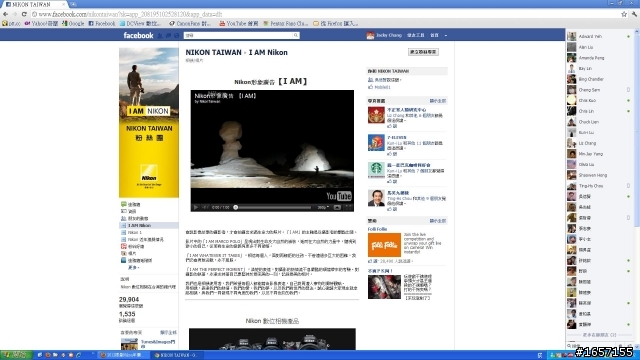Open the Folli Follie ad image

(x=384, y=245)
